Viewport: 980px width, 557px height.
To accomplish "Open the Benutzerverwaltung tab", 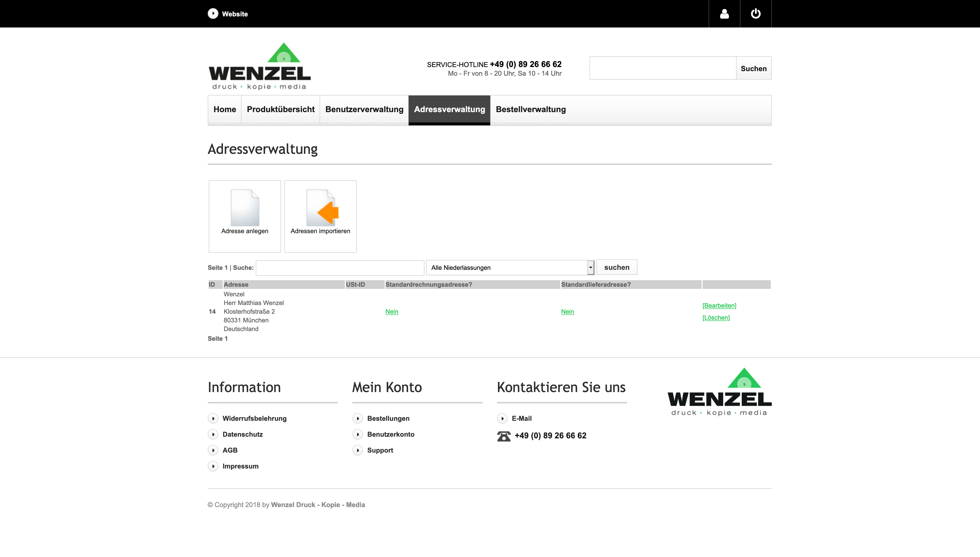I will 364,110.
